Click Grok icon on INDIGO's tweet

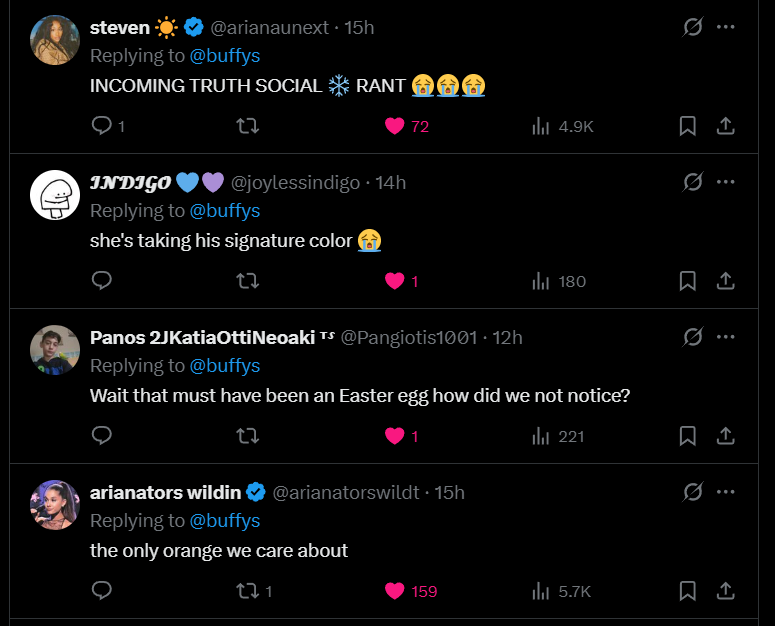692,182
